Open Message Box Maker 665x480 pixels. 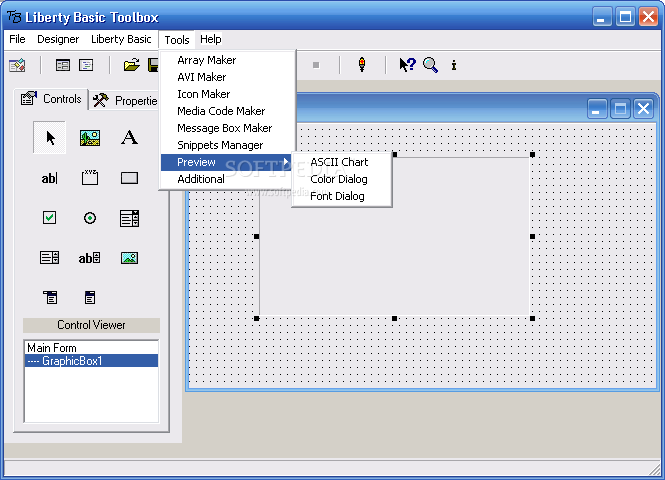click(x=228, y=128)
